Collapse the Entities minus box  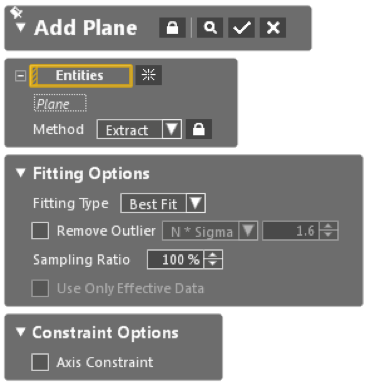[20, 76]
